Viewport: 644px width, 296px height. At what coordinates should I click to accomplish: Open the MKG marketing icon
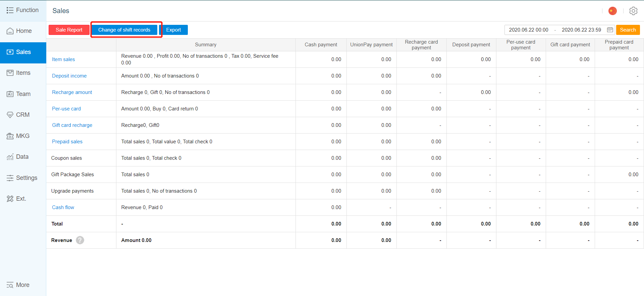click(10, 136)
